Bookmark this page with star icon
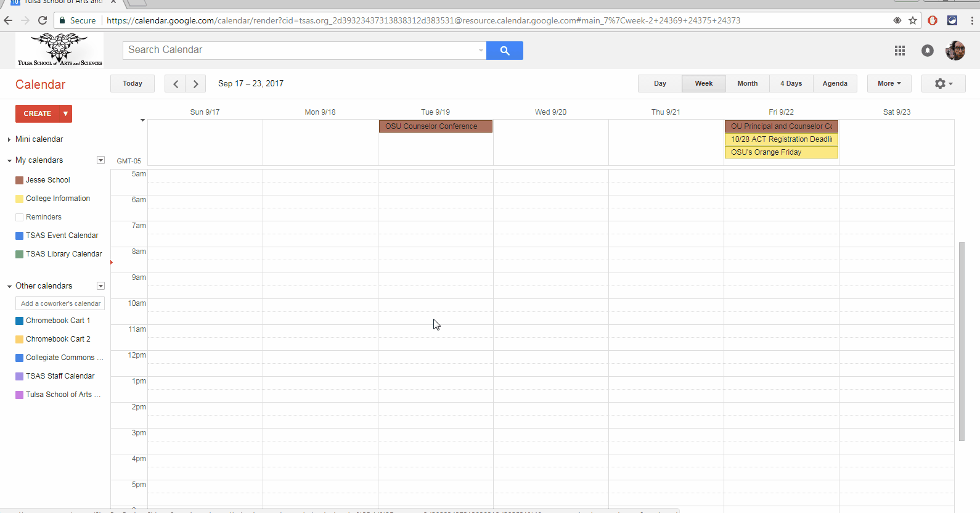The width and height of the screenshot is (980, 513). (913, 20)
